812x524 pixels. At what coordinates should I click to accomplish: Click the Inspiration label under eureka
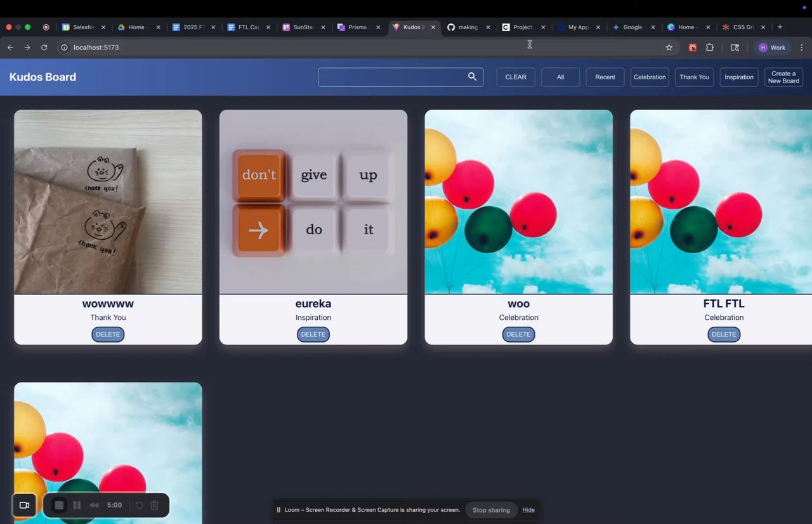(313, 317)
